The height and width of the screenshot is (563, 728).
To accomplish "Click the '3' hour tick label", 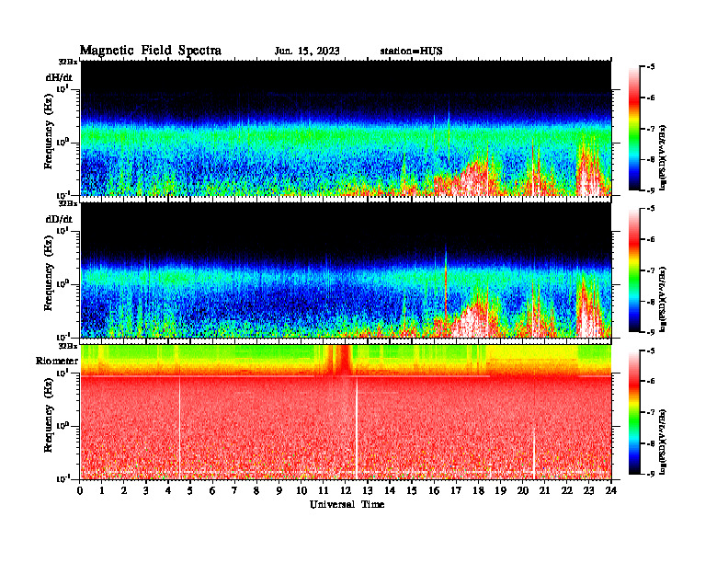I will [146, 490].
